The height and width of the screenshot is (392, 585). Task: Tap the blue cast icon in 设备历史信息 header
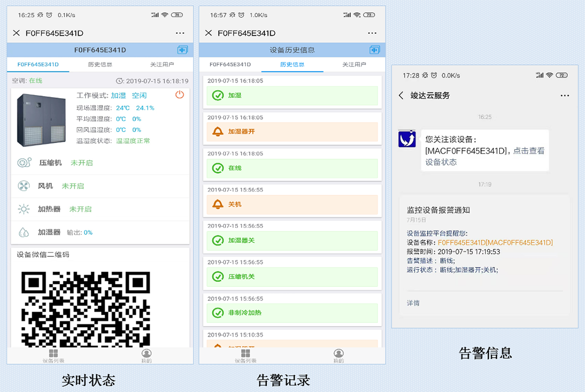pos(375,49)
